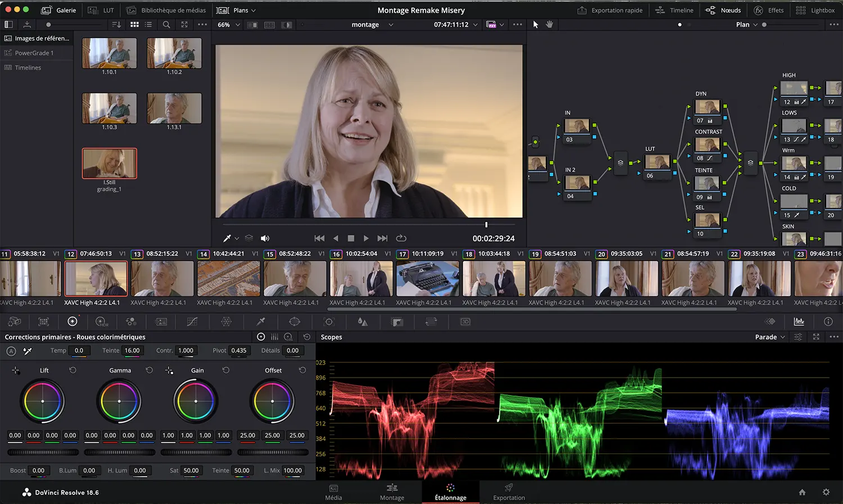Open the Stereo 3D palette
Viewport: 843px width, 504px height.
pyautogui.click(x=465, y=321)
